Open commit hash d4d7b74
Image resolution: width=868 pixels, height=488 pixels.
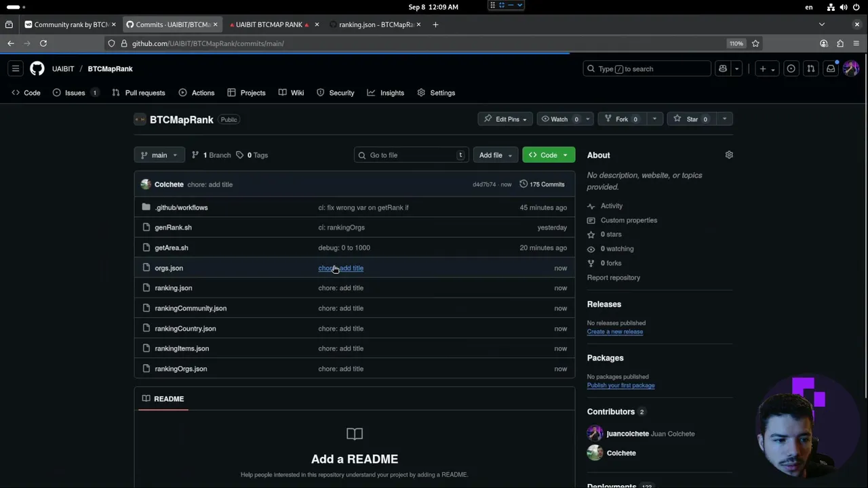484,184
